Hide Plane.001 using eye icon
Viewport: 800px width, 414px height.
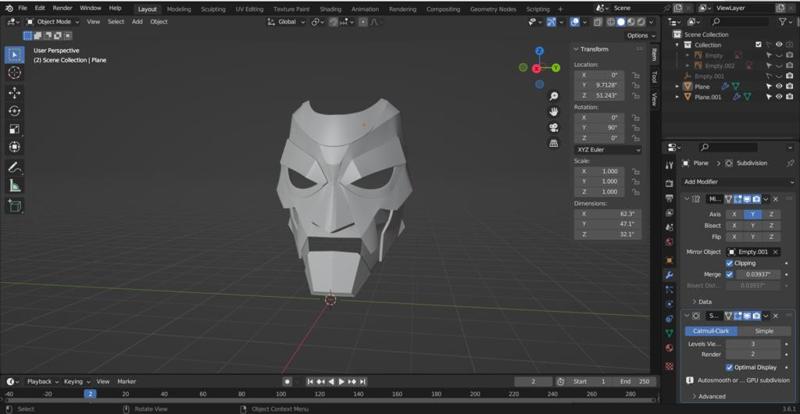[x=779, y=96]
